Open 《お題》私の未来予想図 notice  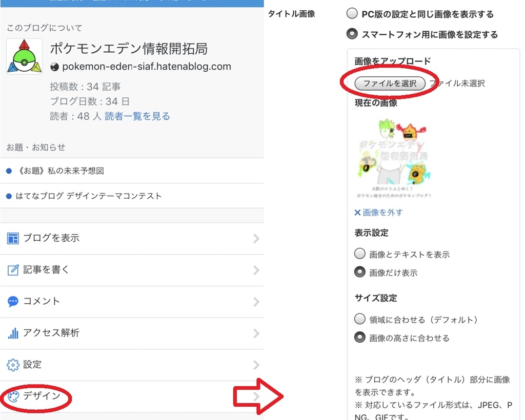[x=60, y=171]
